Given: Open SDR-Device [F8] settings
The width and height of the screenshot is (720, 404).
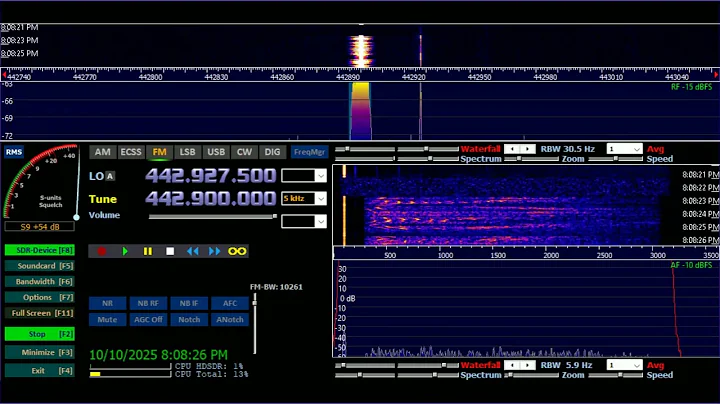Looking at the screenshot, I should pyautogui.click(x=39, y=250).
